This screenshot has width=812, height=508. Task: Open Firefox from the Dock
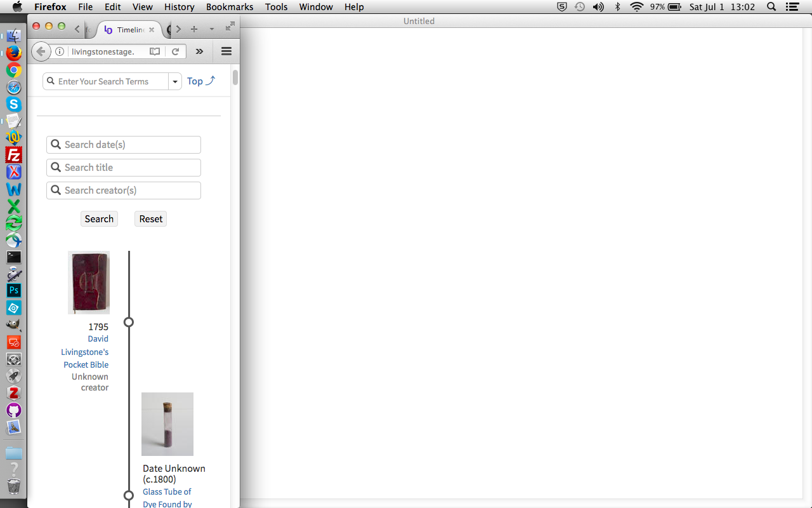[x=14, y=53]
